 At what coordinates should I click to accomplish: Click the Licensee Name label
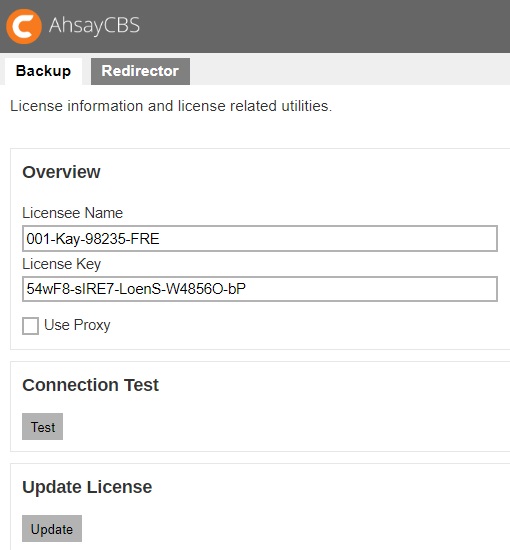click(x=73, y=213)
